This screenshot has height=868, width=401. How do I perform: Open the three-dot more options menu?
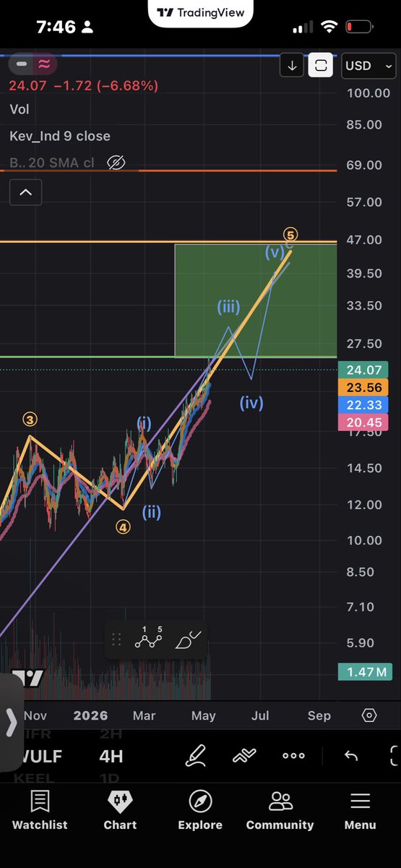tap(293, 756)
